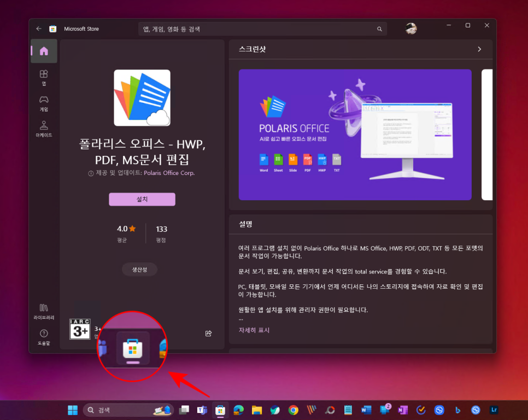Open Microsoft Word from the taskbar
The image size is (528, 420).
[366, 410]
